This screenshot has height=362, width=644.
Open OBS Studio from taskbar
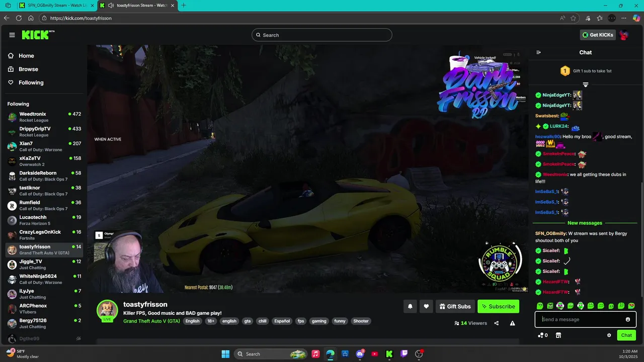pos(419,354)
